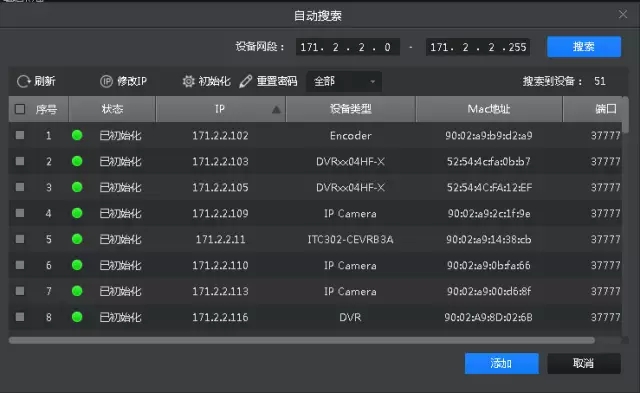640x393 pixels.
Task: Click the 状态 column header
Action: coord(112,109)
